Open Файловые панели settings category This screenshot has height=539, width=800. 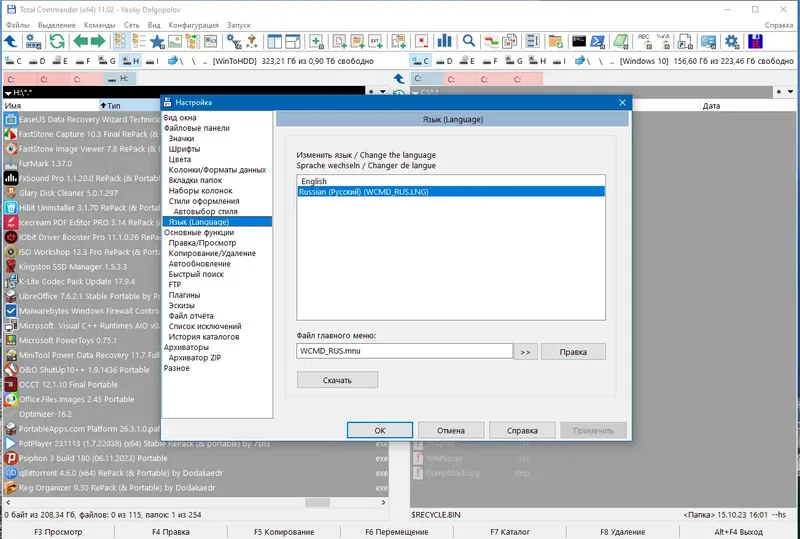point(196,128)
